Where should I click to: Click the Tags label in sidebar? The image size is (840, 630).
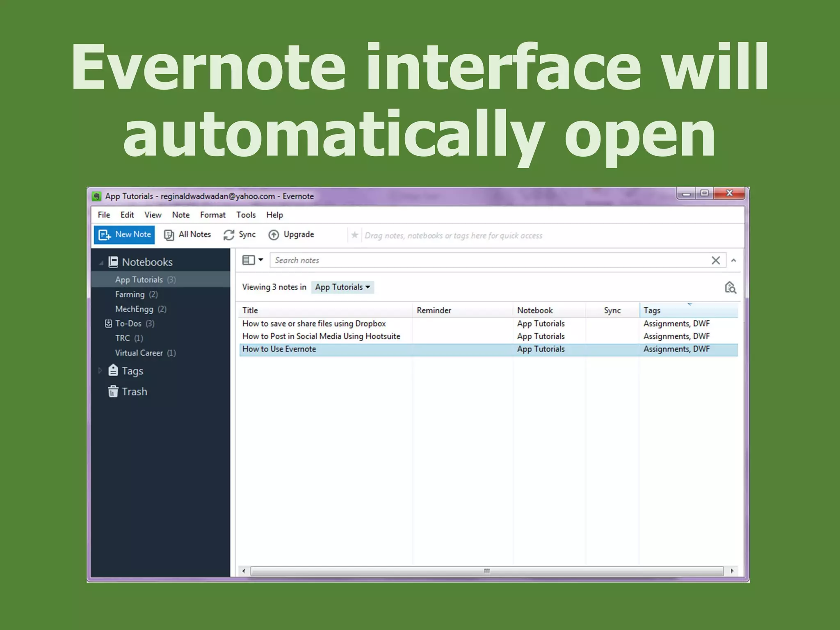click(x=132, y=371)
